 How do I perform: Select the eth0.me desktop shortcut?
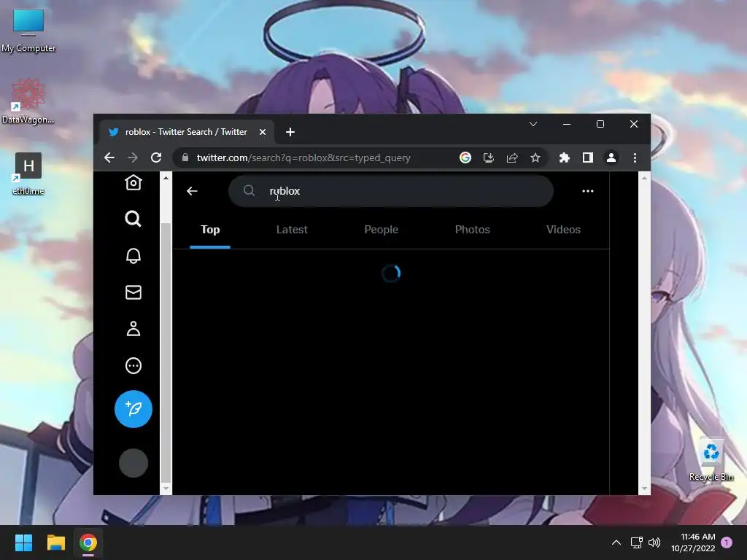(x=28, y=174)
